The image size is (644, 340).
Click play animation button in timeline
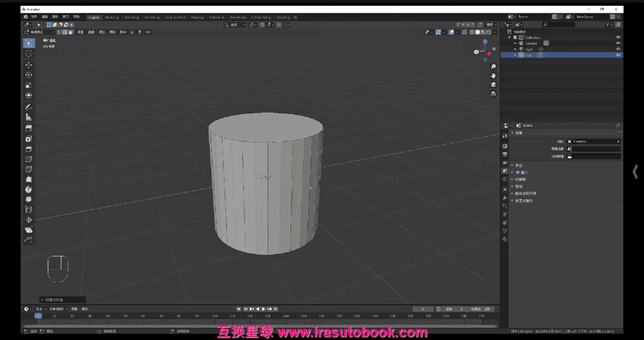pos(264,309)
